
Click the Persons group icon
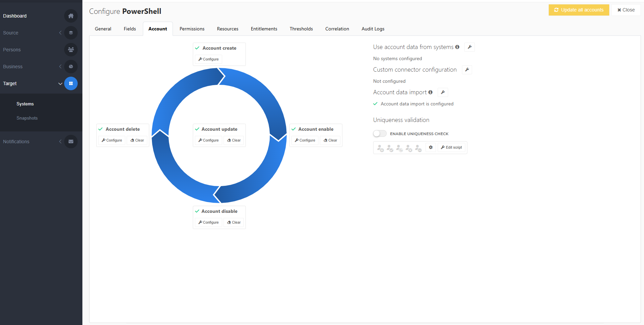[x=71, y=50]
